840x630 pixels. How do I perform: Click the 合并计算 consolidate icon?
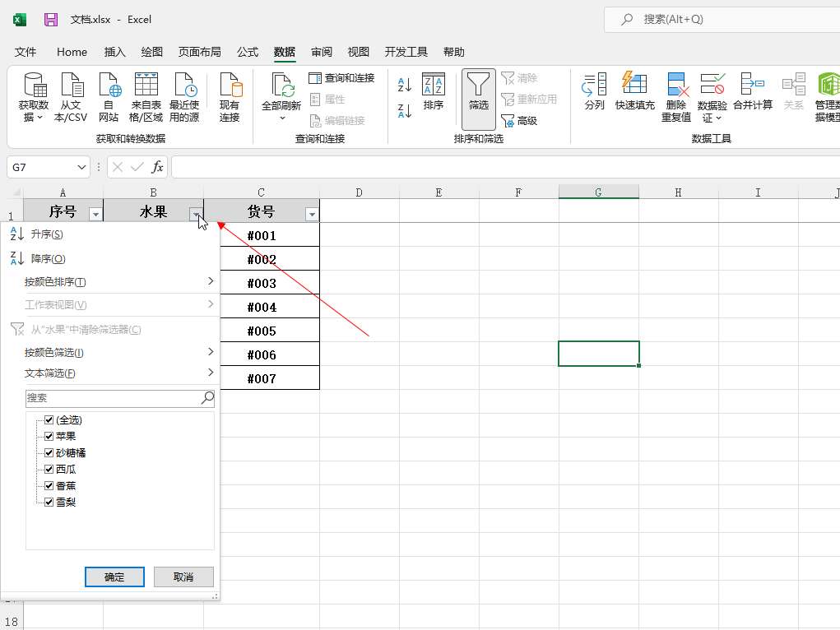752,85
